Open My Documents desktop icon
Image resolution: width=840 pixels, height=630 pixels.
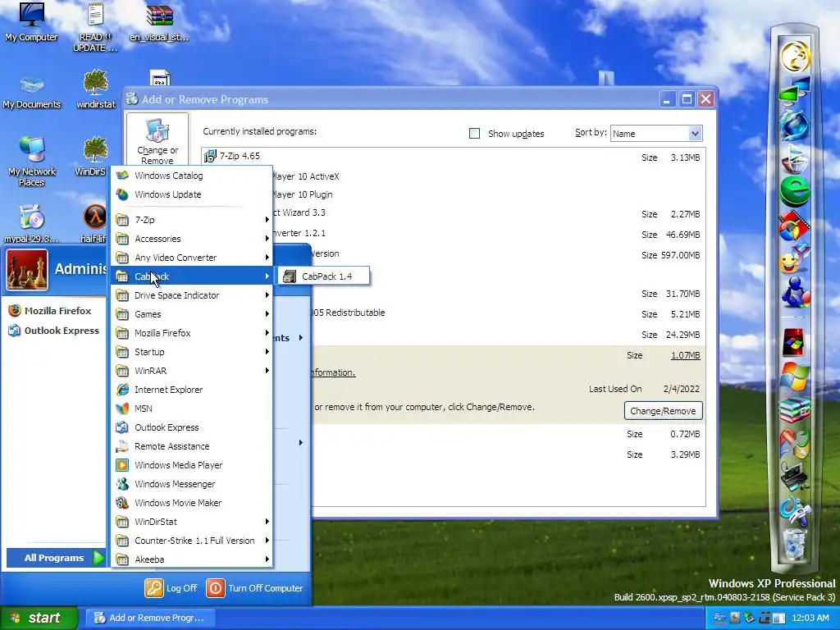click(x=32, y=92)
